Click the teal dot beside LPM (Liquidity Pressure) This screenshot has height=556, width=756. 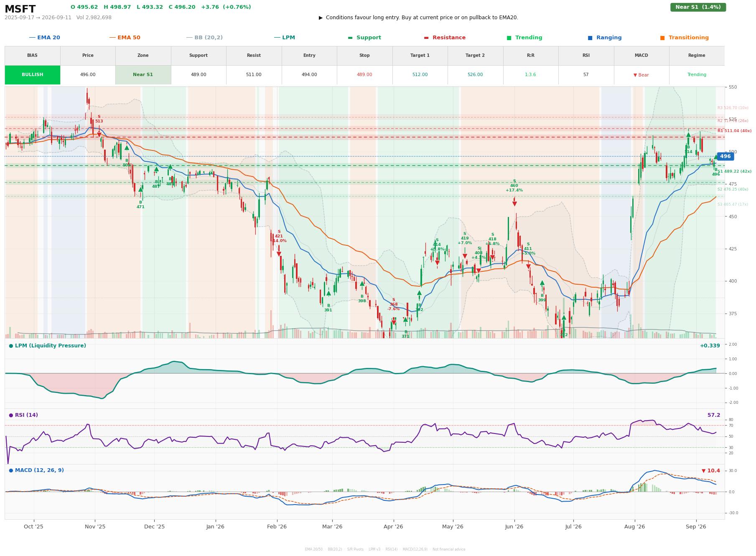pos(11,346)
